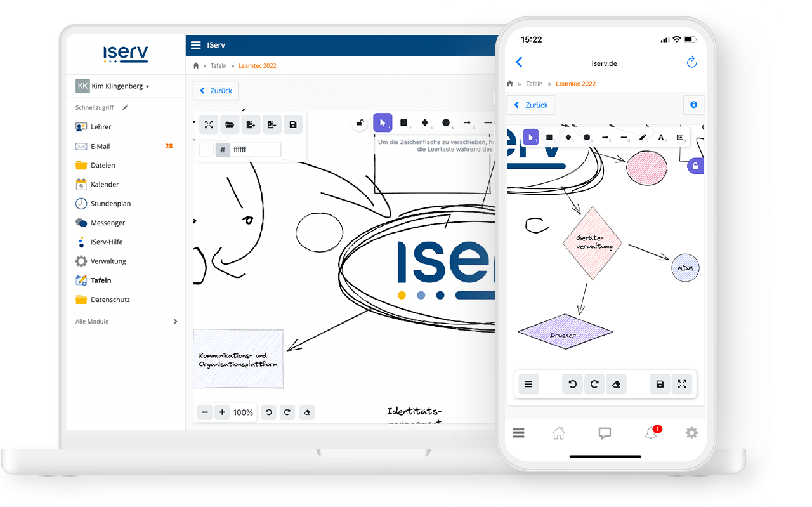Image resolution: width=812 pixels, height=507 pixels.
Task: Click the fullscreen icon in laptop whiteboard toolbar
Action: [x=209, y=124]
